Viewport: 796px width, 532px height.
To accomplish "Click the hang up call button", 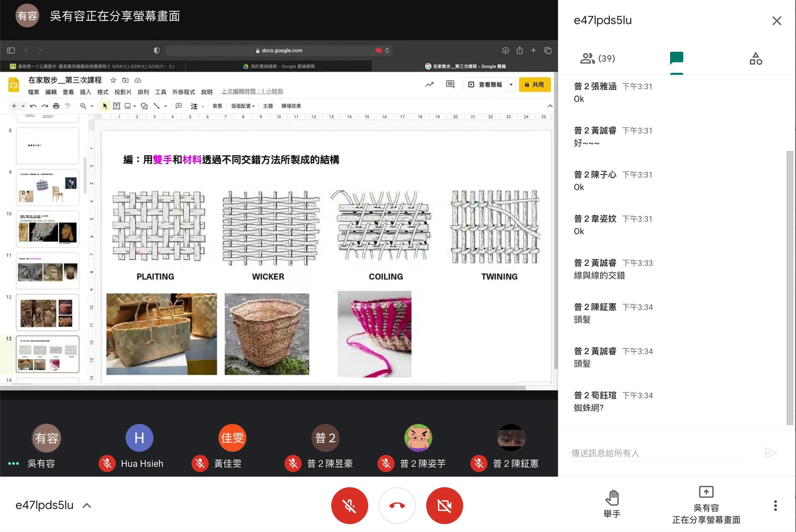I will pos(397,506).
